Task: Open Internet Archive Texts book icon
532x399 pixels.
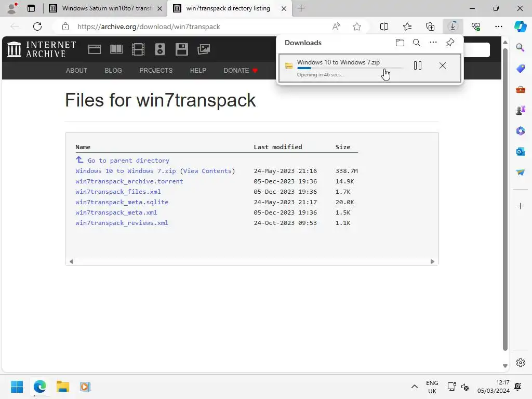Action: 116,49
